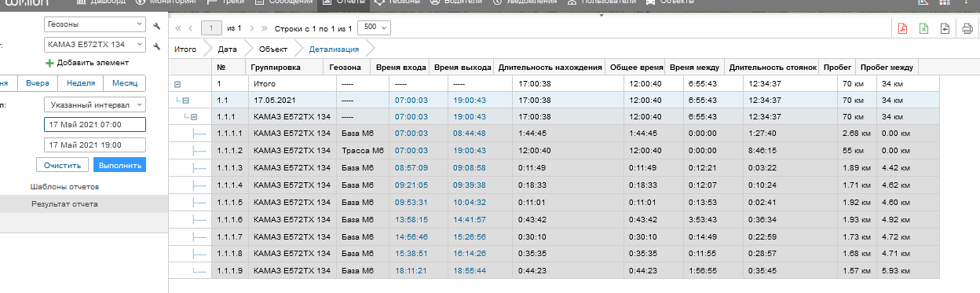Edit end date field 17 Май 2021 19:00
The image size is (980, 293).
coord(95,145)
